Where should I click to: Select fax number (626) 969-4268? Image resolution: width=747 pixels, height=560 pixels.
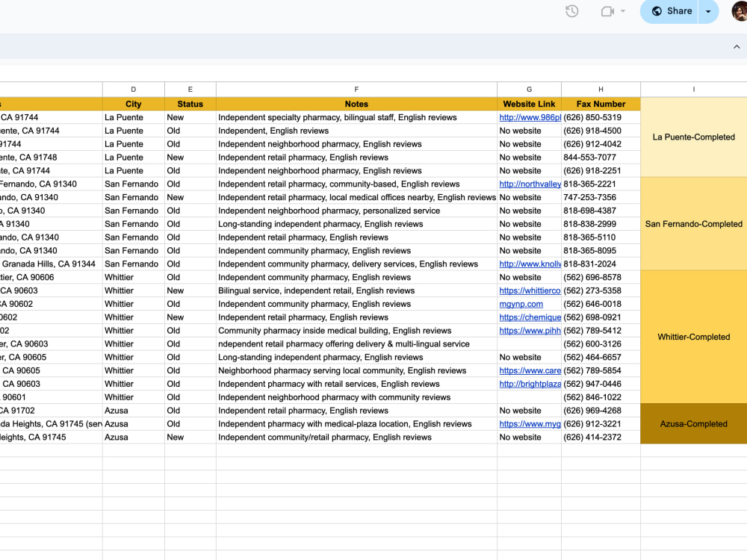(601, 411)
